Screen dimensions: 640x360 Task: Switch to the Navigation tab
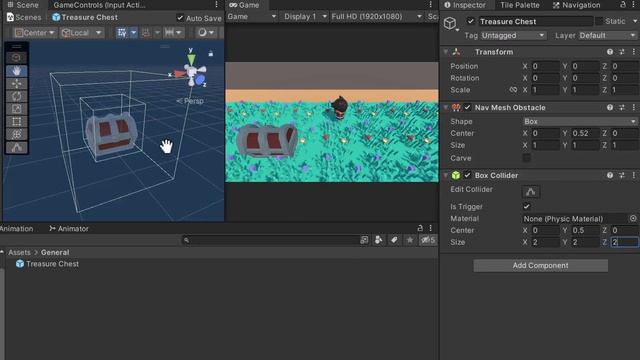pos(576,5)
